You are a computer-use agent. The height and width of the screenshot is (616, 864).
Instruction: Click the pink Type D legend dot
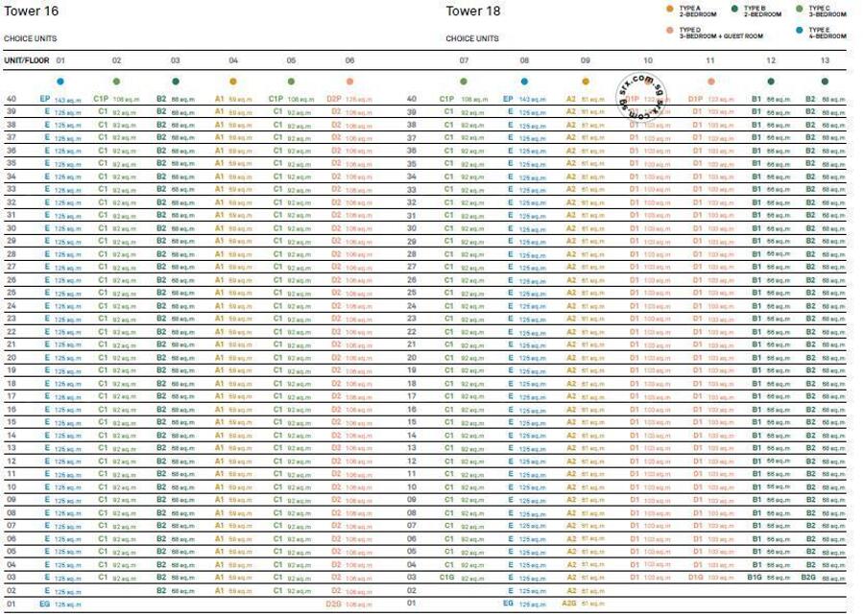tap(670, 32)
